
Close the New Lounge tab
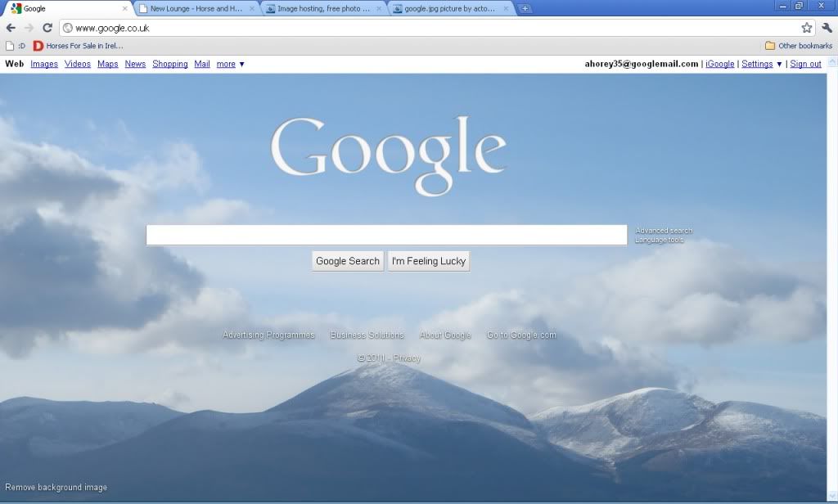(252, 9)
